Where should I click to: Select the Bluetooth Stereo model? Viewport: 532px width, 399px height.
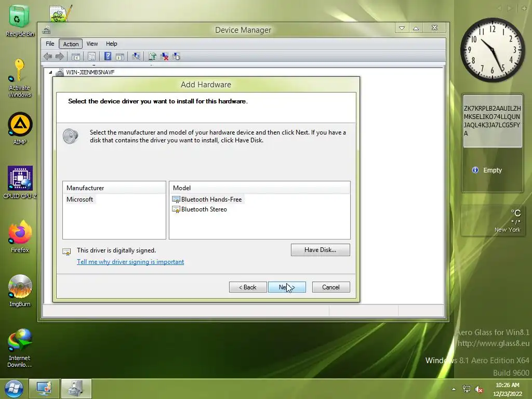click(x=204, y=209)
